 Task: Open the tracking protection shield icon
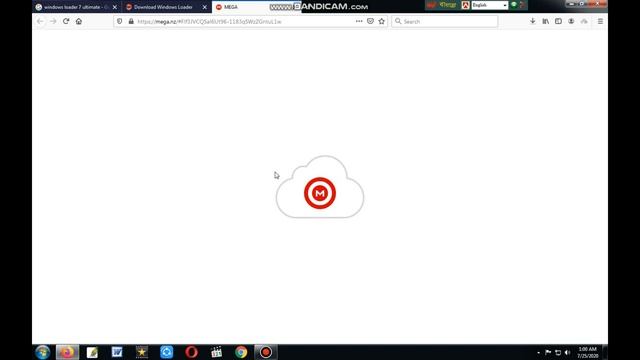(x=119, y=21)
